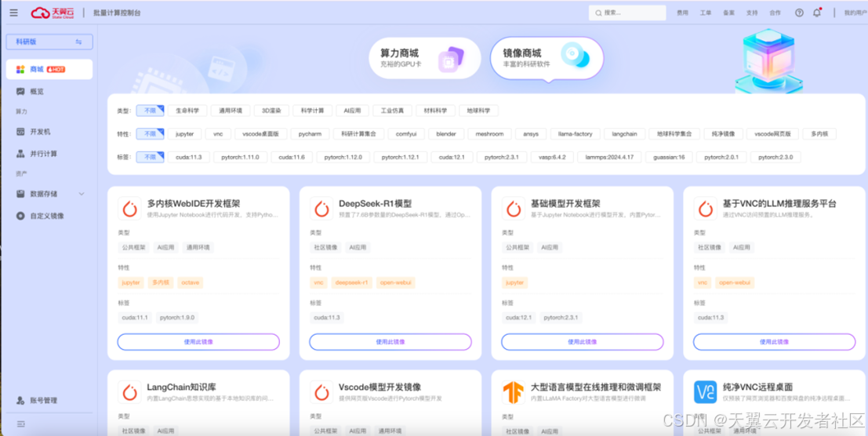Filter type by 生命科学
This screenshot has height=436, width=868.
pos(187,111)
